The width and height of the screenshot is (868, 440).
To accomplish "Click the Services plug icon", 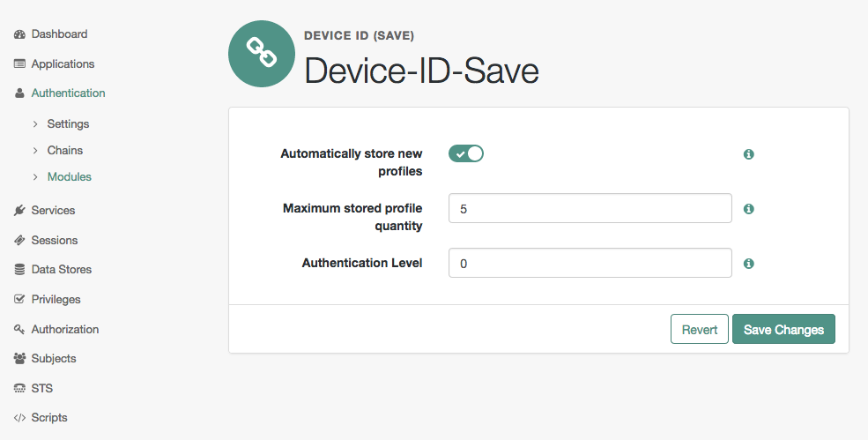I will click(19, 210).
